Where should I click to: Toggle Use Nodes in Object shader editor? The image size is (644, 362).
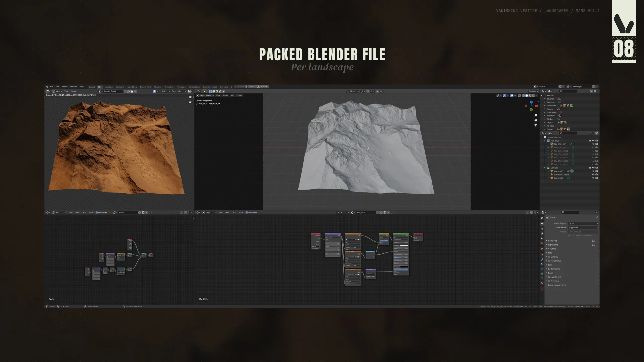point(247,212)
